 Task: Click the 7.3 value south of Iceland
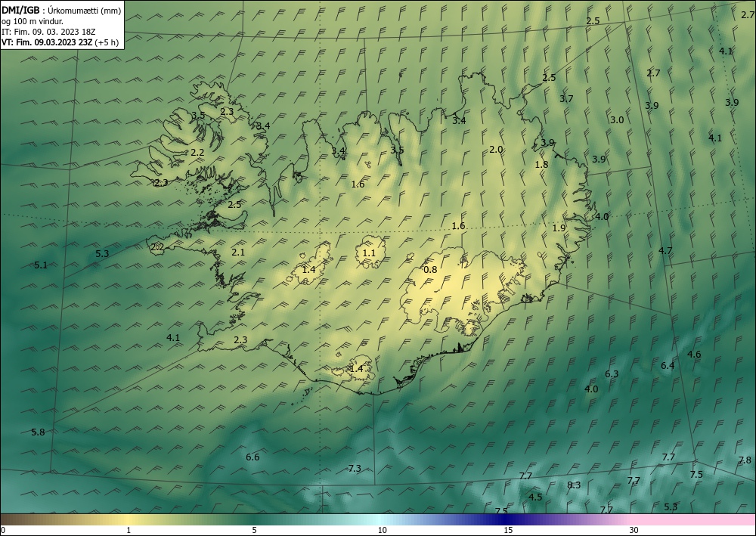pyautogui.click(x=355, y=469)
